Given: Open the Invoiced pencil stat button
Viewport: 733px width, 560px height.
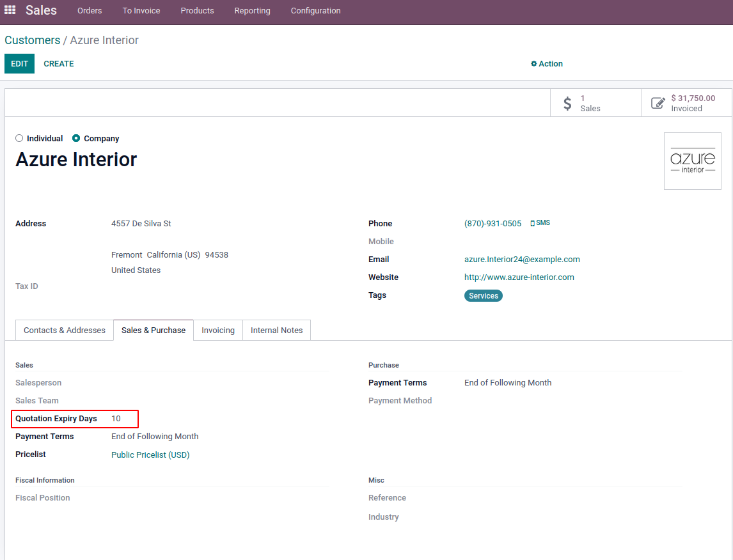Looking at the screenshot, I should 686,103.
